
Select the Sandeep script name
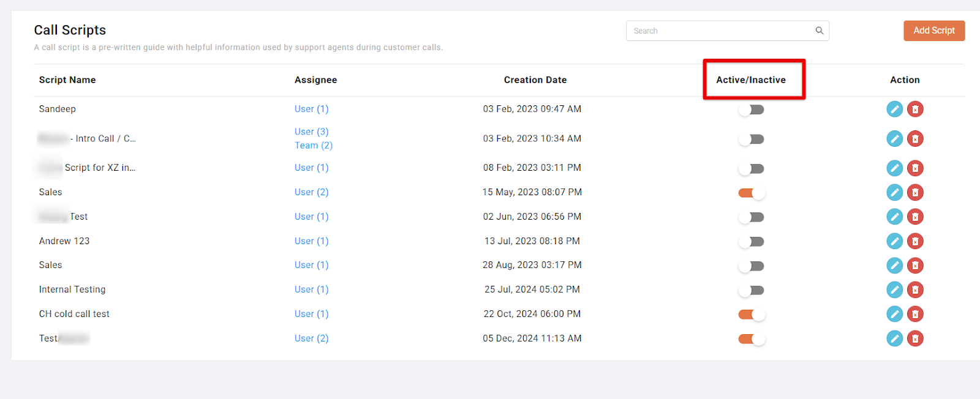pos(58,109)
